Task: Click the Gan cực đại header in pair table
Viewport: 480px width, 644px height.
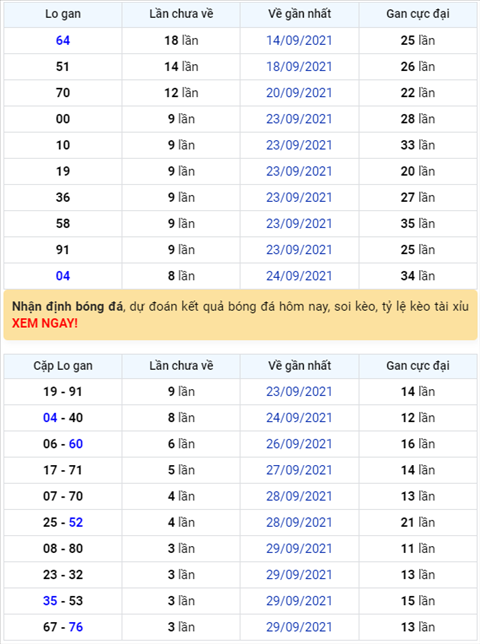Action: point(418,366)
